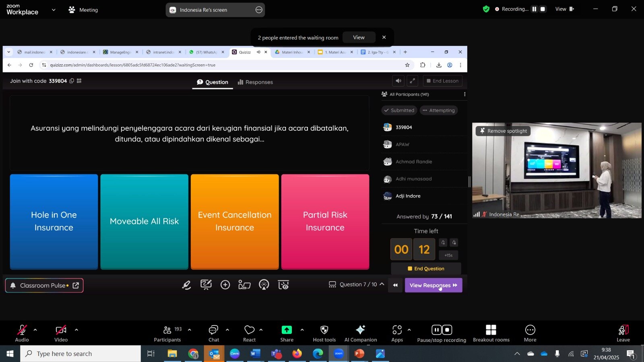644x362 pixels.
Task: Mute the Quizizz lesson sound
Action: [398, 81]
